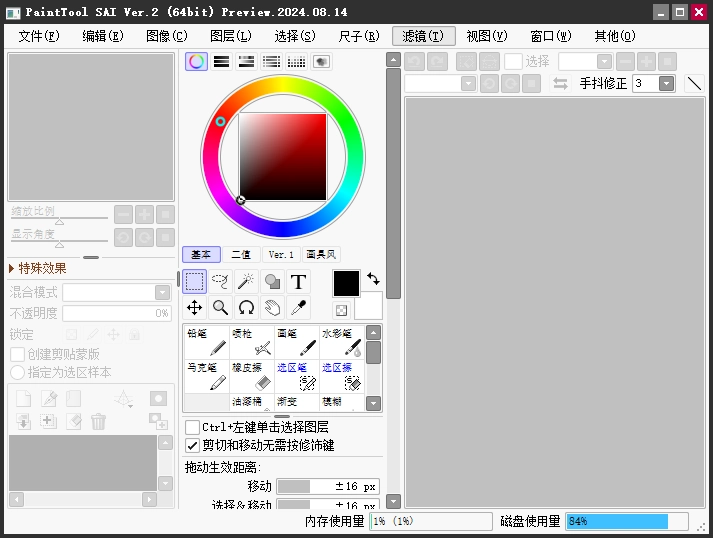
Task: Select the Move tool
Action: [x=195, y=307]
